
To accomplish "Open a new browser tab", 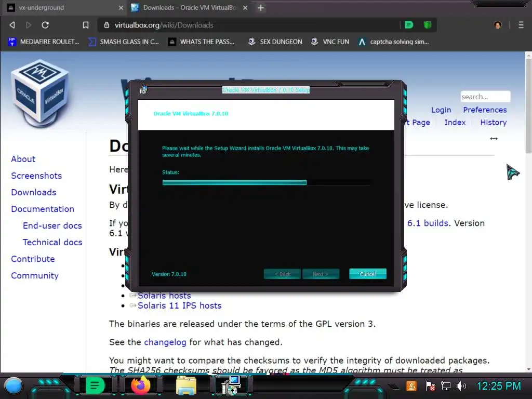I will (261, 8).
